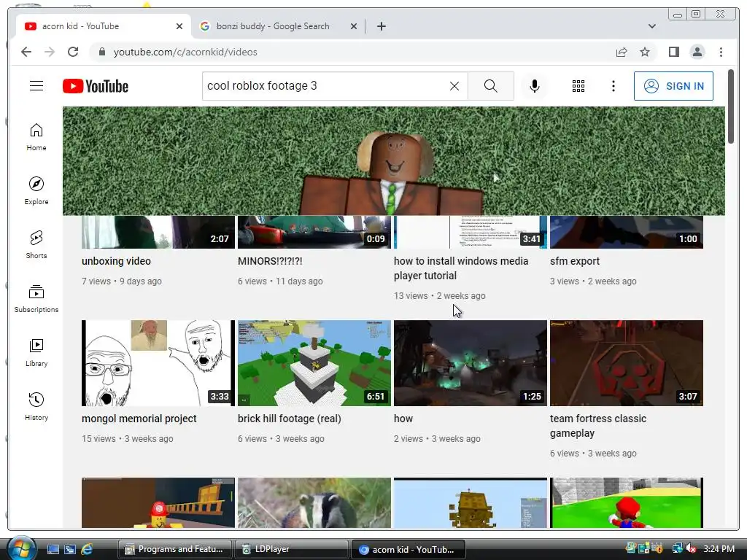Open mongol memorial project title
The height and width of the screenshot is (560, 747).
139,419
